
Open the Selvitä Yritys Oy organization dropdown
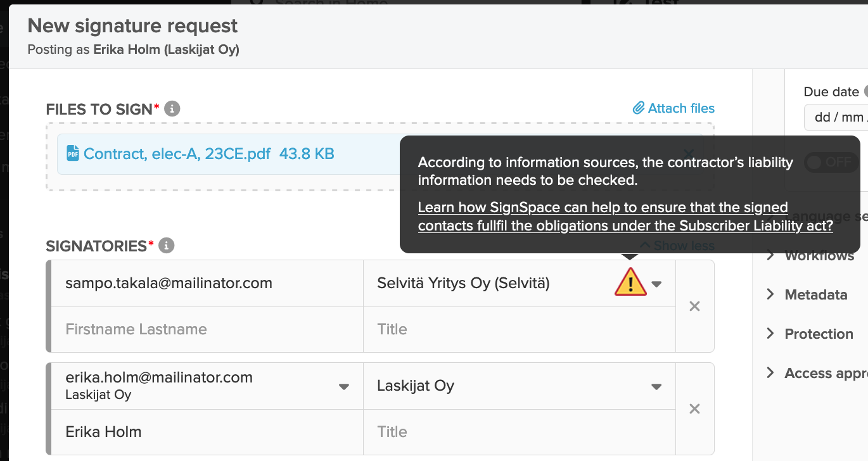pyautogui.click(x=657, y=284)
